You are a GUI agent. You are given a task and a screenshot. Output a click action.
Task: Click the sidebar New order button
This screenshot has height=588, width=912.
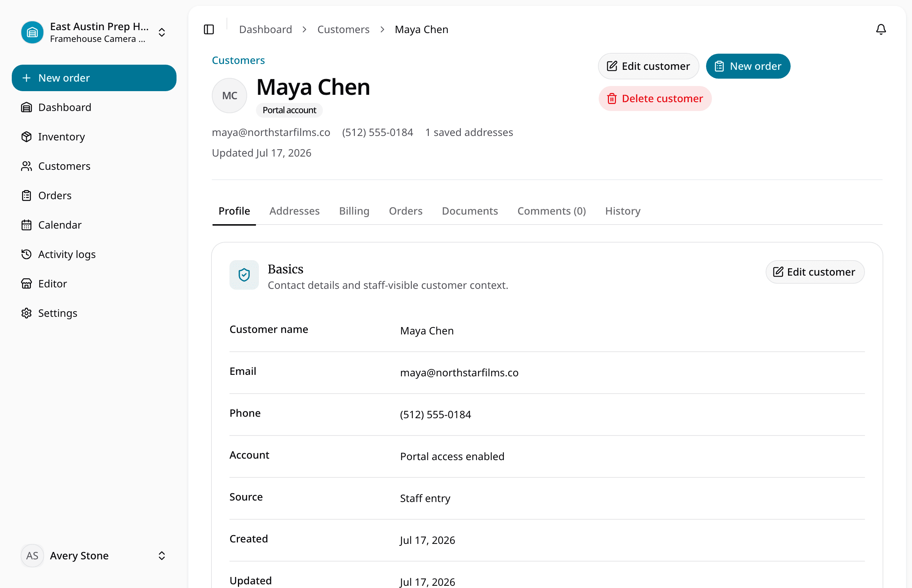pos(94,78)
